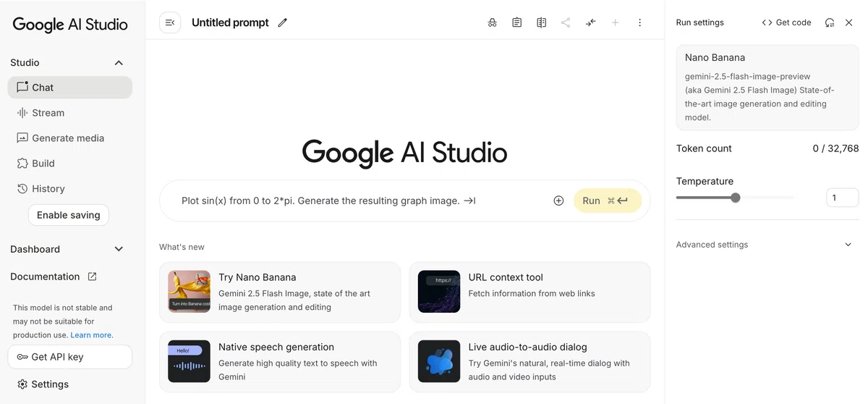Click the Run settings heading
Image resolution: width=868 pixels, height=404 pixels.
pyautogui.click(x=699, y=22)
